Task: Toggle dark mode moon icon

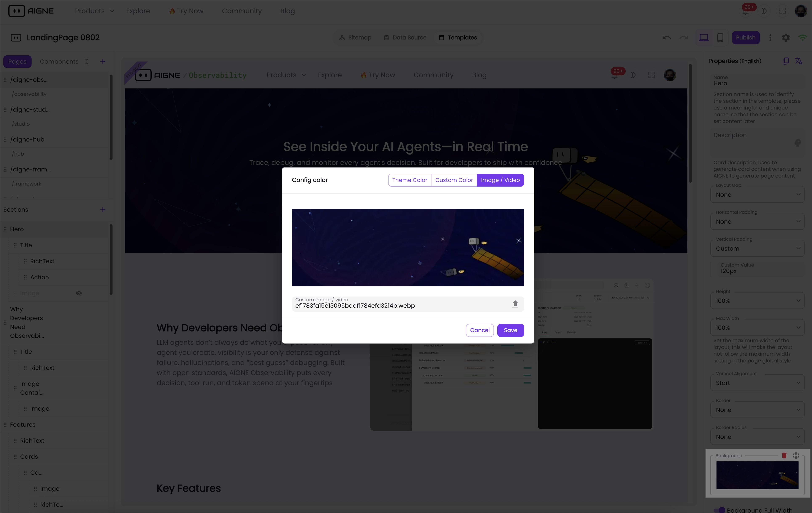Action: (x=764, y=11)
